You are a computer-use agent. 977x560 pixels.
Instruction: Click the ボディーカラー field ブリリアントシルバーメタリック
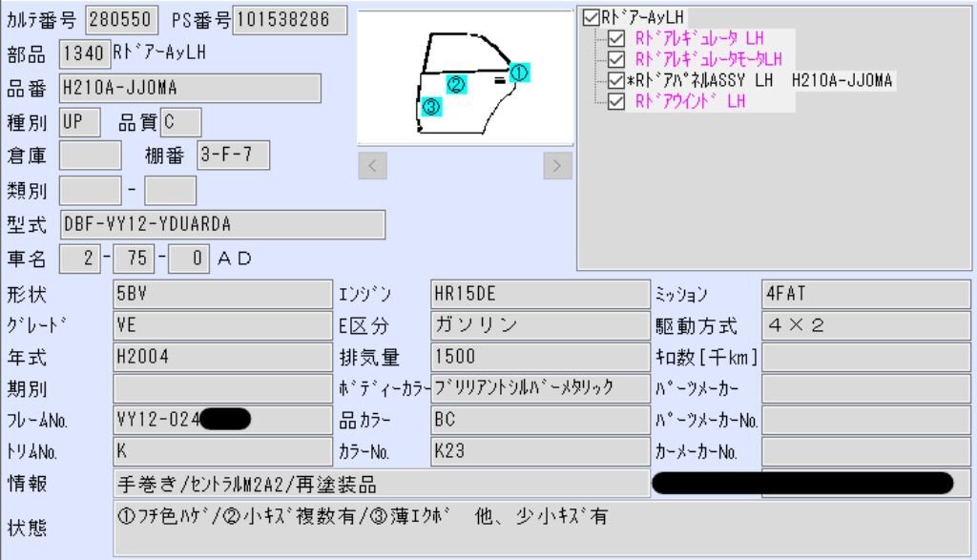(540, 388)
